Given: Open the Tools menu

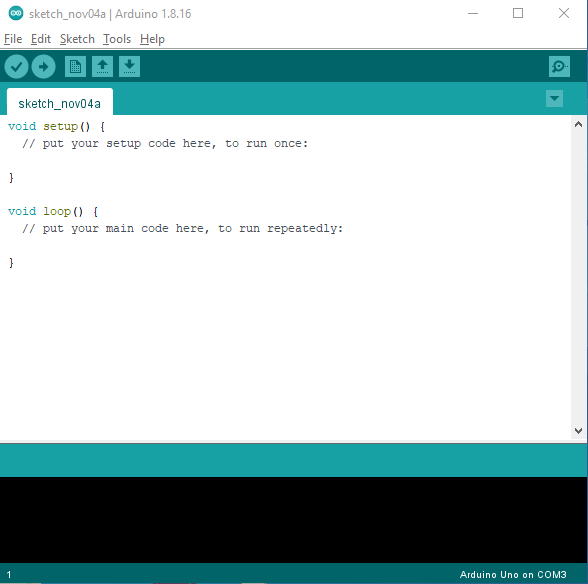Looking at the screenshot, I should click(117, 39).
